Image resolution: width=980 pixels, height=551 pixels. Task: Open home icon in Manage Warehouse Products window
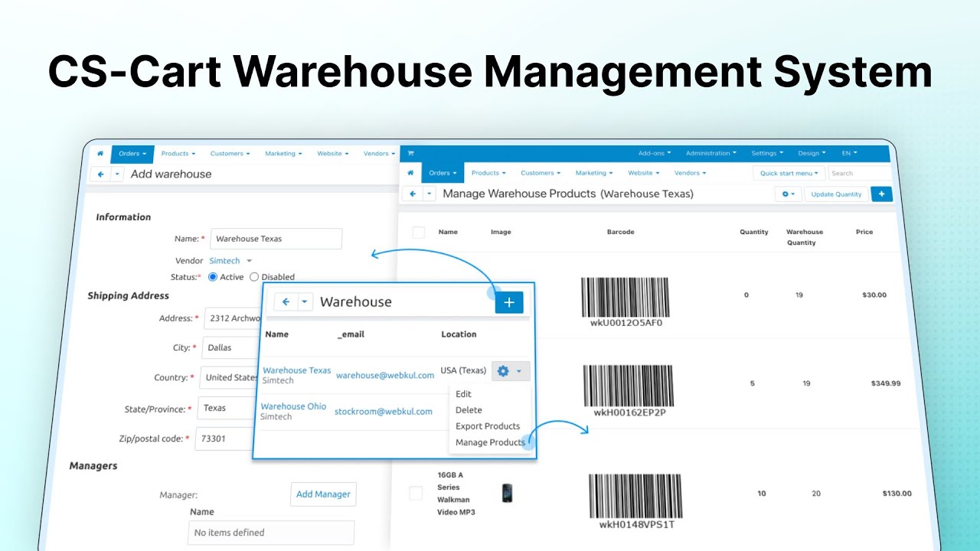411,173
